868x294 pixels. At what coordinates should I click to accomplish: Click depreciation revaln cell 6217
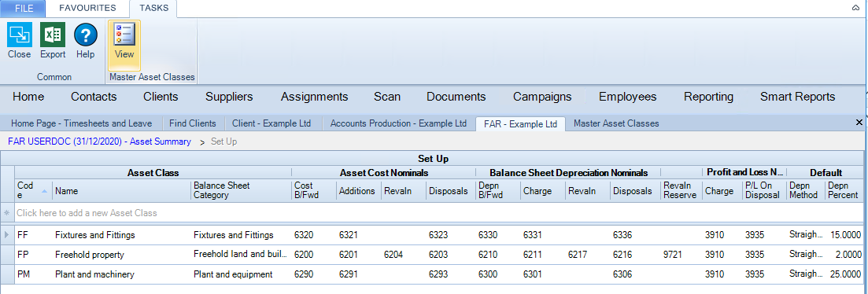tap(587, 255)
